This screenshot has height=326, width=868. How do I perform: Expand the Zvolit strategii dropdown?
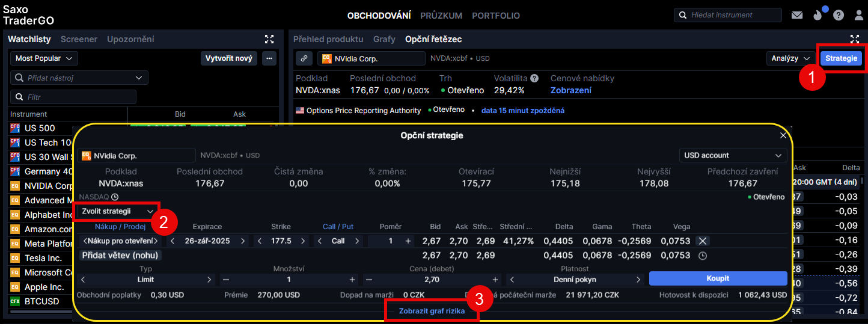[x=117, y=211]
